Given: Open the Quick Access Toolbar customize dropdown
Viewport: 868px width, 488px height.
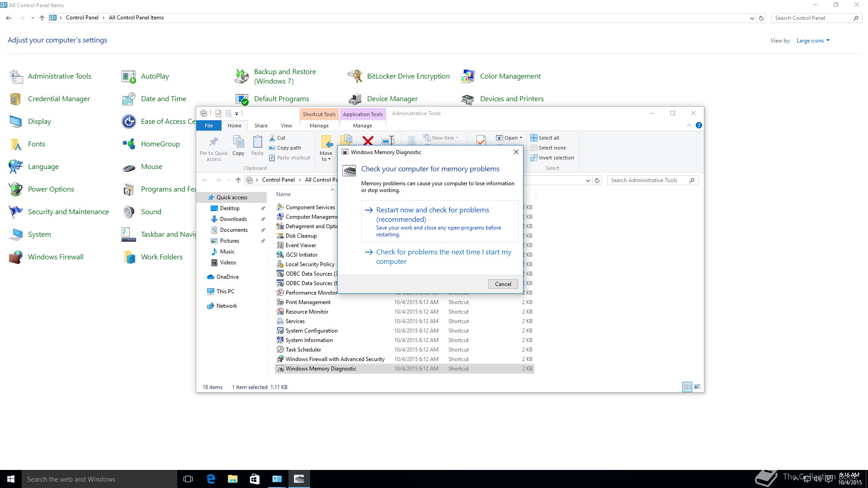Looking at the screenshot, I should pos(236,113).
